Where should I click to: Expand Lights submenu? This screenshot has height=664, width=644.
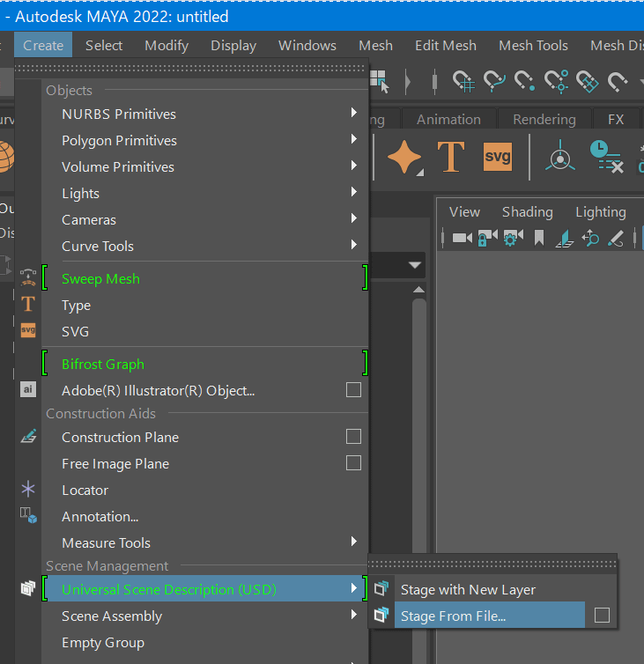coord(205,194)
